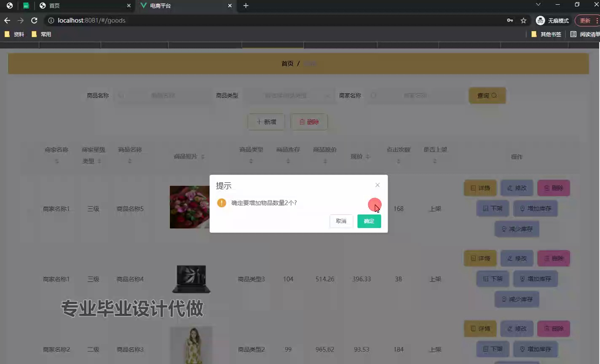600x364 pixels.
Task: View site information icon beside localhost URL
Action: coord(51,20)
